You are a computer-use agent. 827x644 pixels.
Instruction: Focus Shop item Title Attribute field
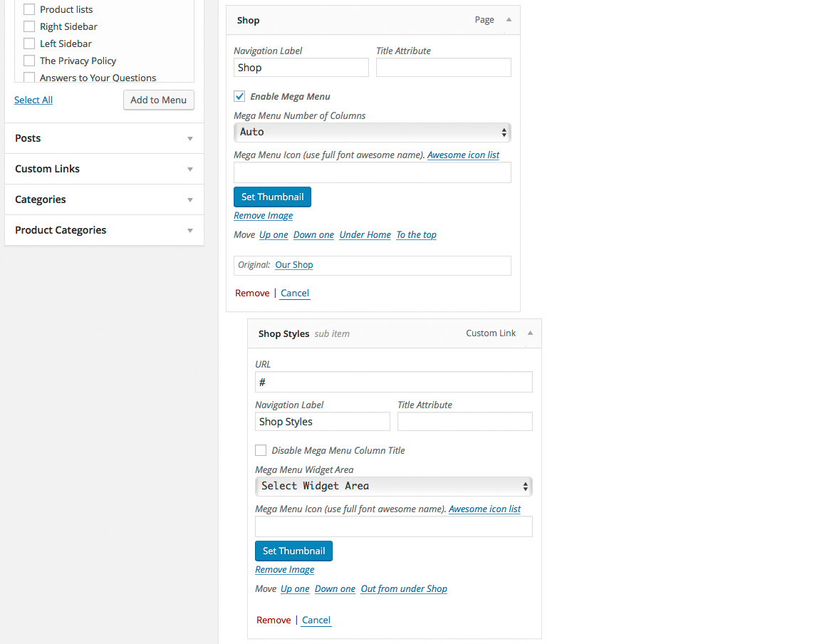click(444, 68)
